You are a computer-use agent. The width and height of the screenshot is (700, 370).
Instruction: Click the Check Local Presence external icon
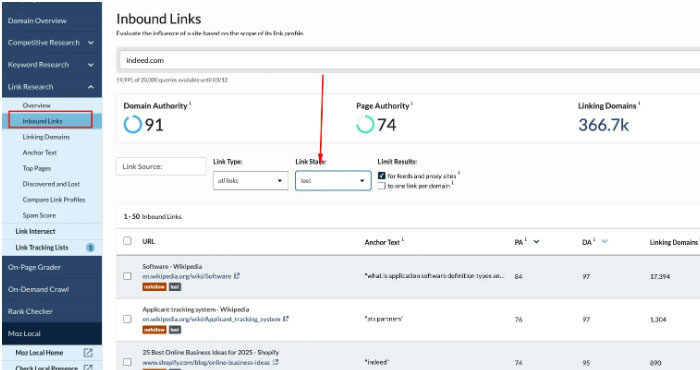[88, 368]
